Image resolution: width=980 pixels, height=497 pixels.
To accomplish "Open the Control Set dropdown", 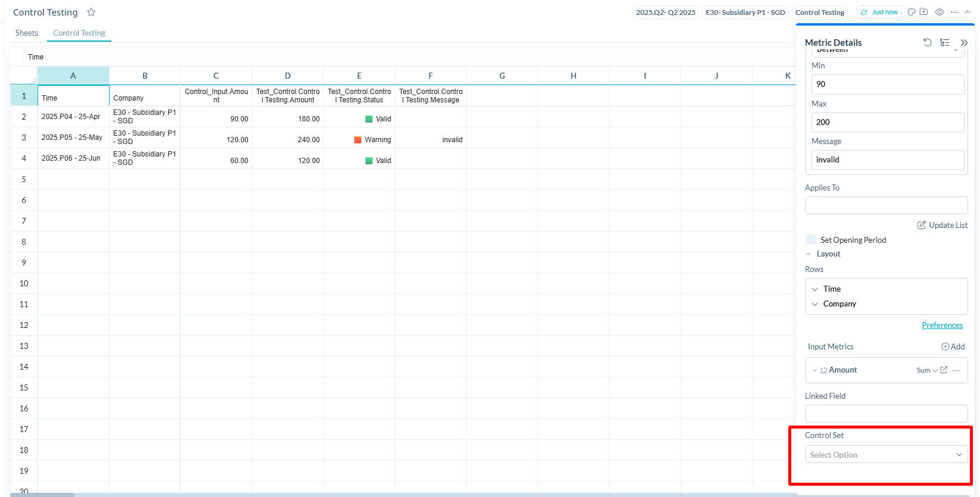I will tap(886, 455).
